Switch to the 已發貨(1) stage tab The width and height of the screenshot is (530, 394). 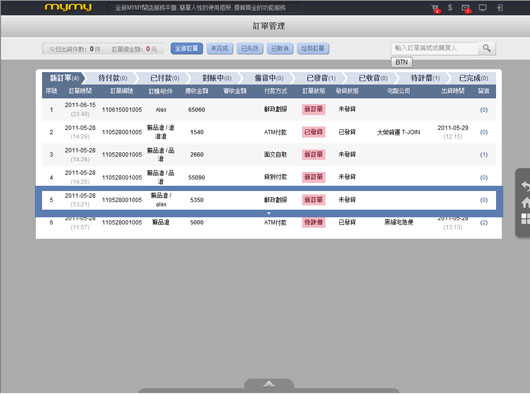(320, 78)
